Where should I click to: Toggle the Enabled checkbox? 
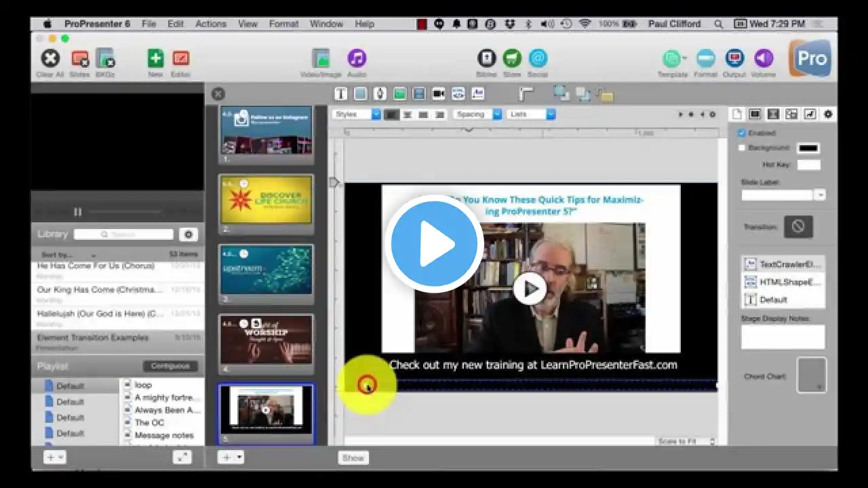(x=741, y=133)
